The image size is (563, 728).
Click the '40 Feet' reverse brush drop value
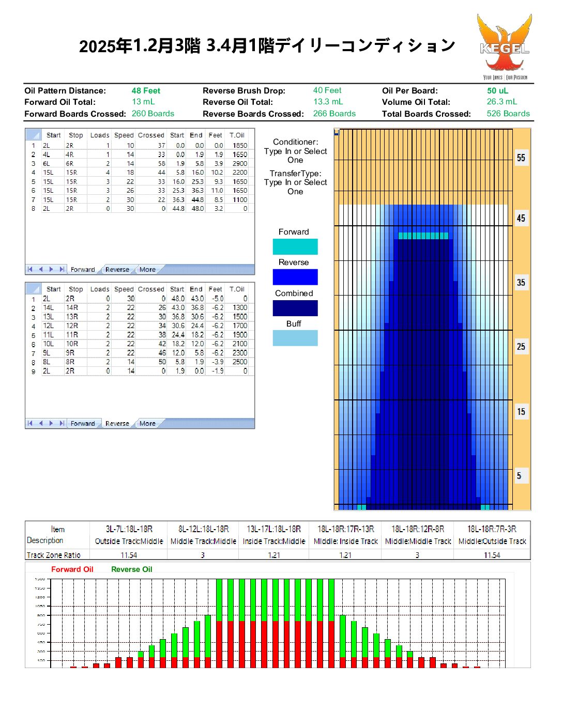[327, 90]
